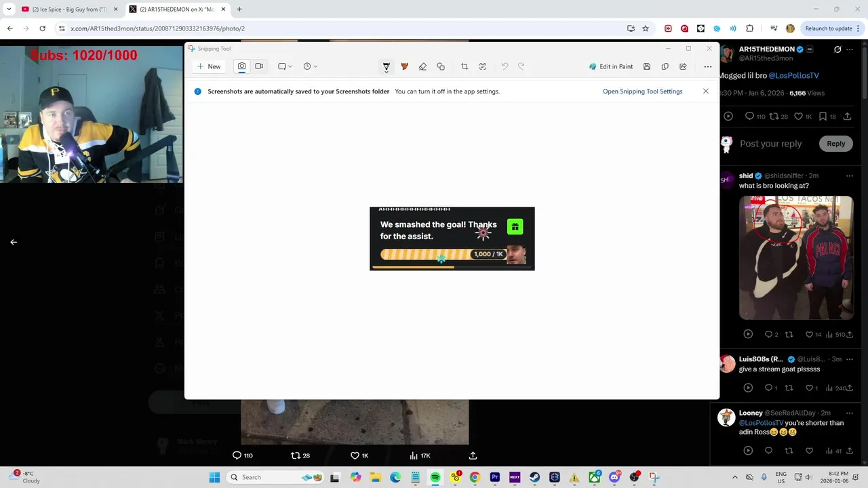Screen dimensions: 868x488
Task: Open the snipping shape mode dropdown
Action: coord(285,66)
